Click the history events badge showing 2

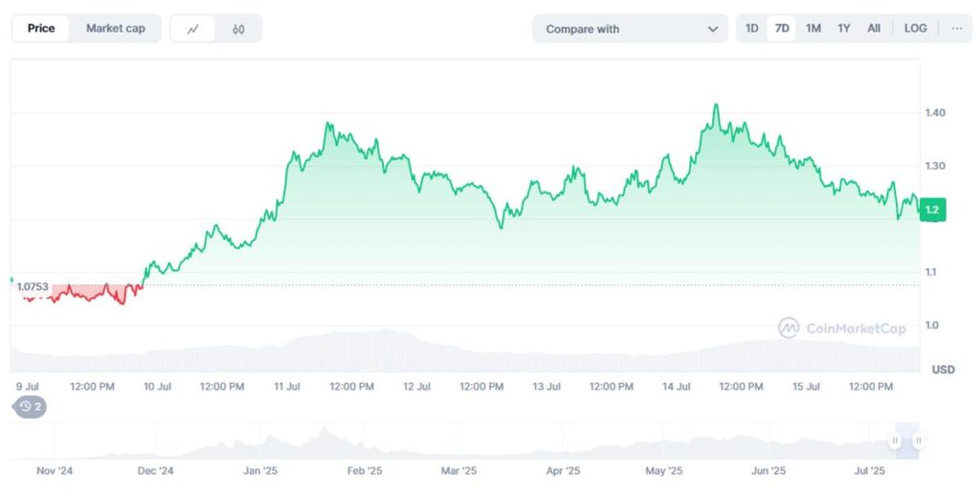pyautogui.click(x=30, y=407)
